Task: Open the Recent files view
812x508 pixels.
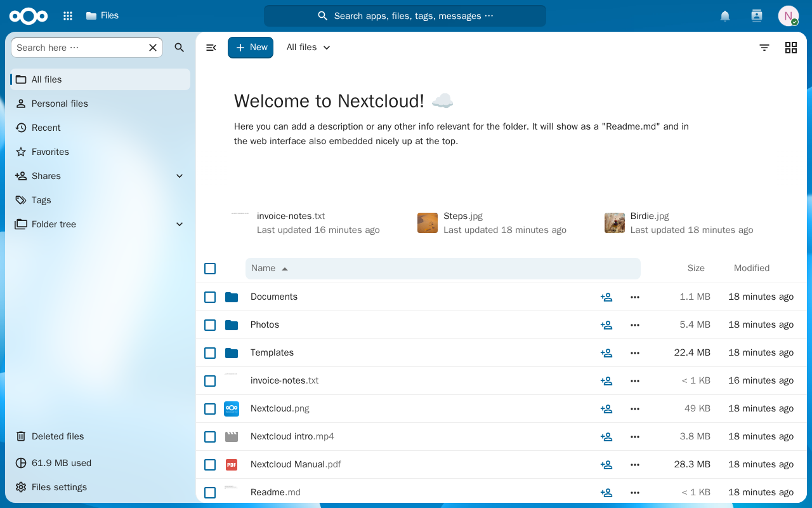Action: pos(100,128)
